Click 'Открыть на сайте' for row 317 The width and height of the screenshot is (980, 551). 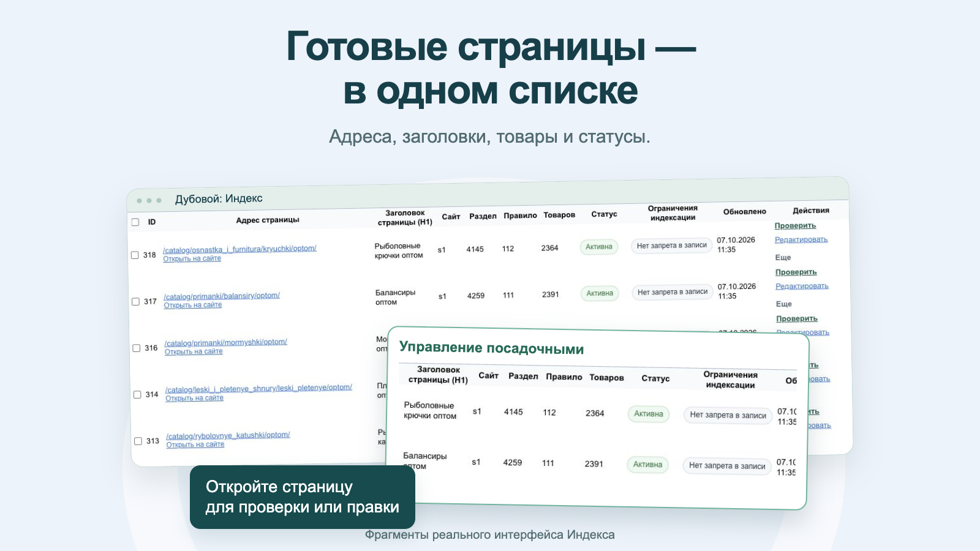(x=192, y=305)
